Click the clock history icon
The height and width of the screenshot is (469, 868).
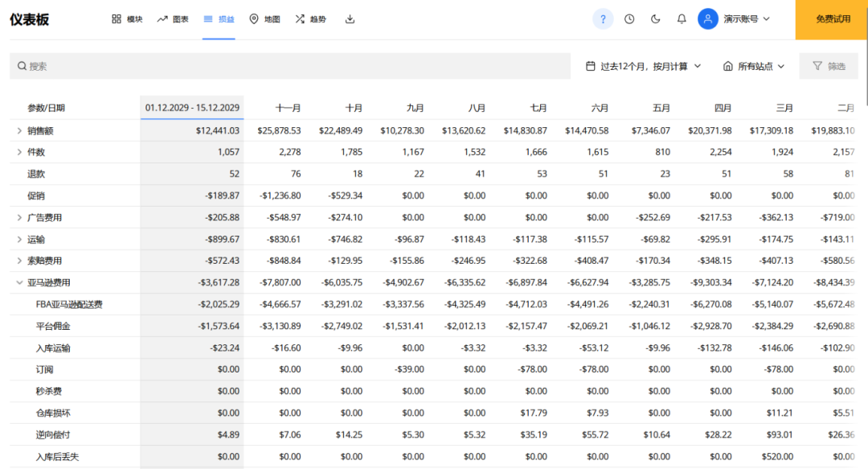[x=629, y=19]
